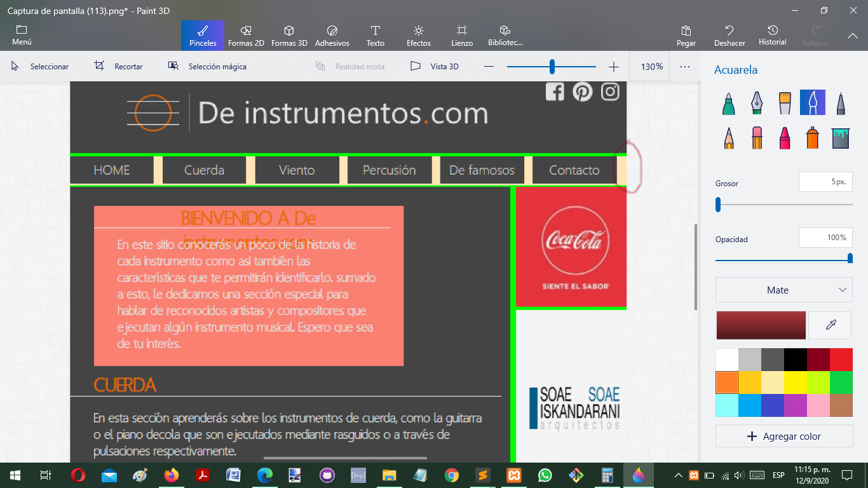868x488 pixels.
Task: Select the Pencil tool
Action: [729, 137]
